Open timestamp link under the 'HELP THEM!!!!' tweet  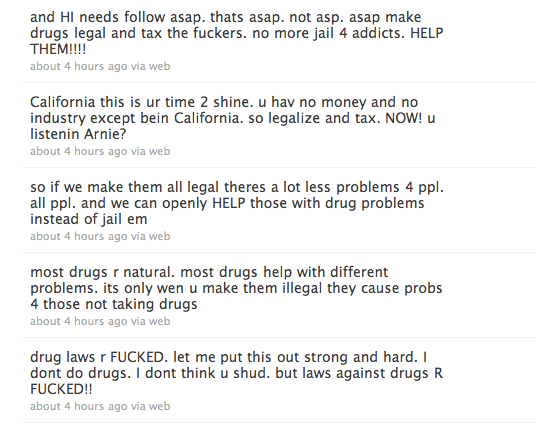[x=78, y=66]
